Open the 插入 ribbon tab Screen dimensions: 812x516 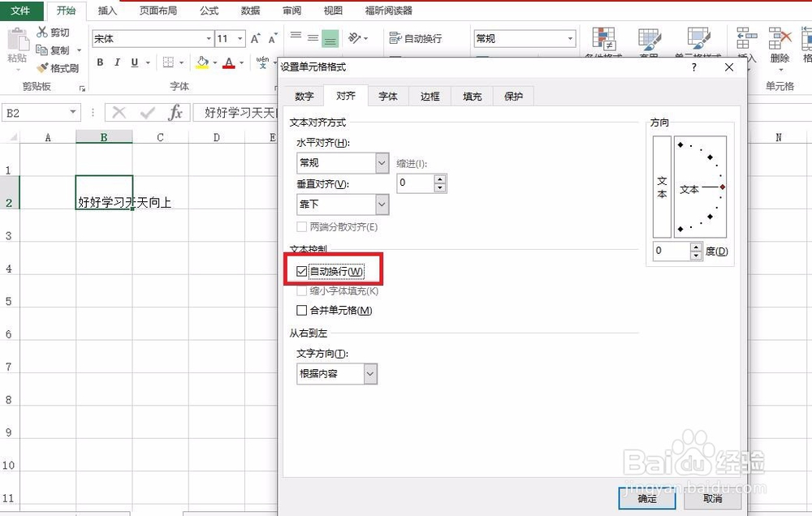pyautogui.click(x=108, y=11)
